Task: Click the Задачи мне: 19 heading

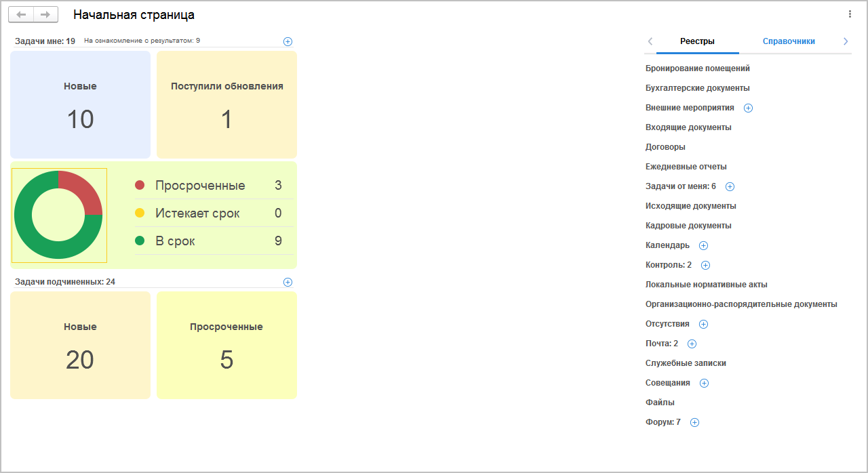Action: pos(45,41)
